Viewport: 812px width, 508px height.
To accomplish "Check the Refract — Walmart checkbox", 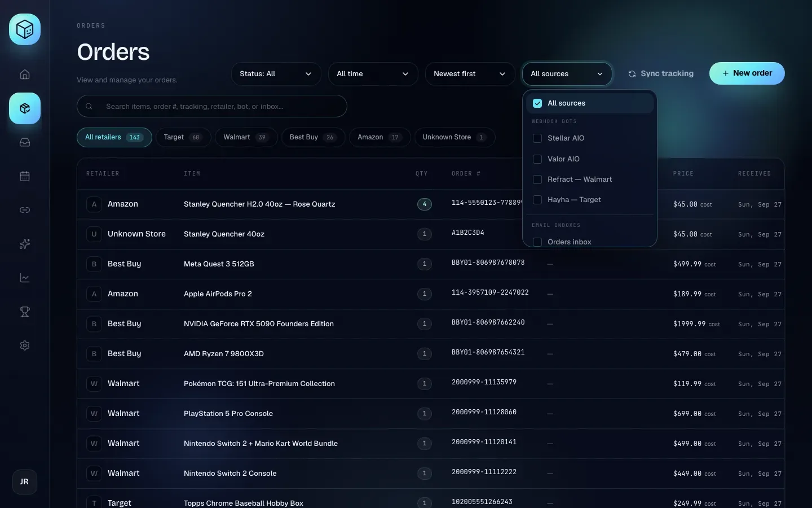I will point(537,179).
